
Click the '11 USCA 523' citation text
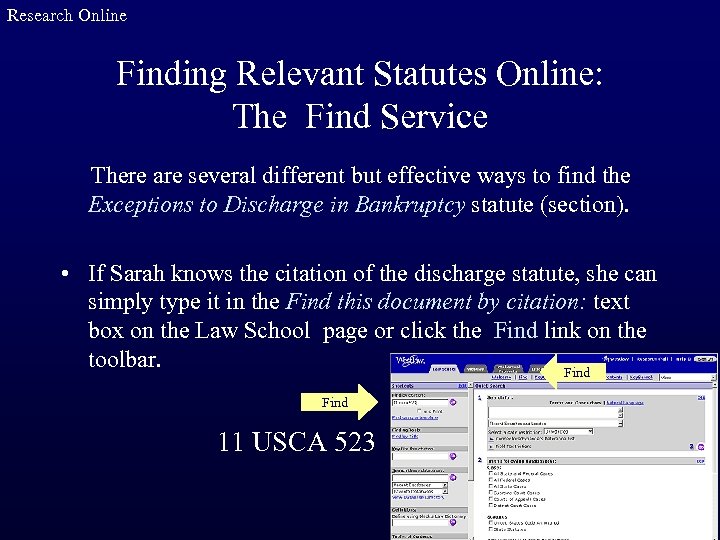(x=297, y=442)
